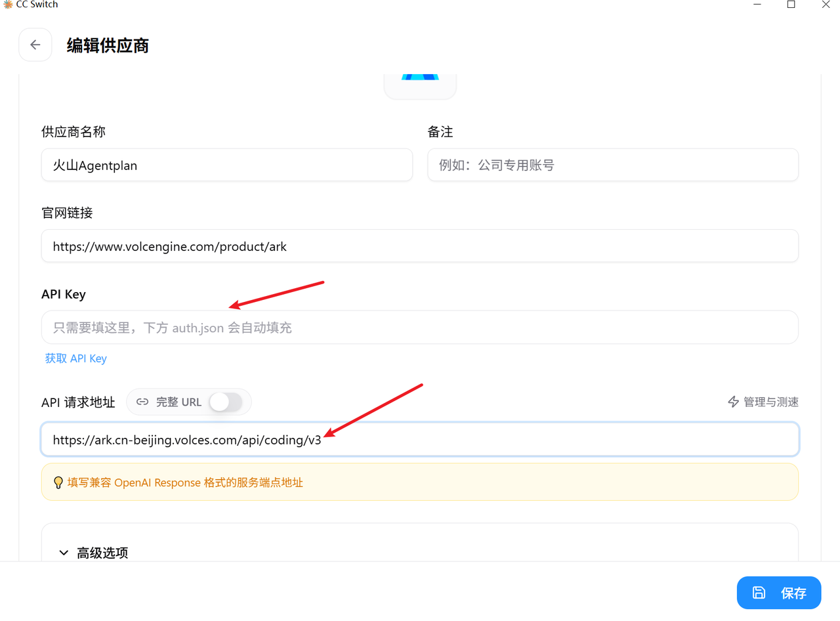Toggle the 完整 URL switch

pyautogui.click(x=226, y=402)
